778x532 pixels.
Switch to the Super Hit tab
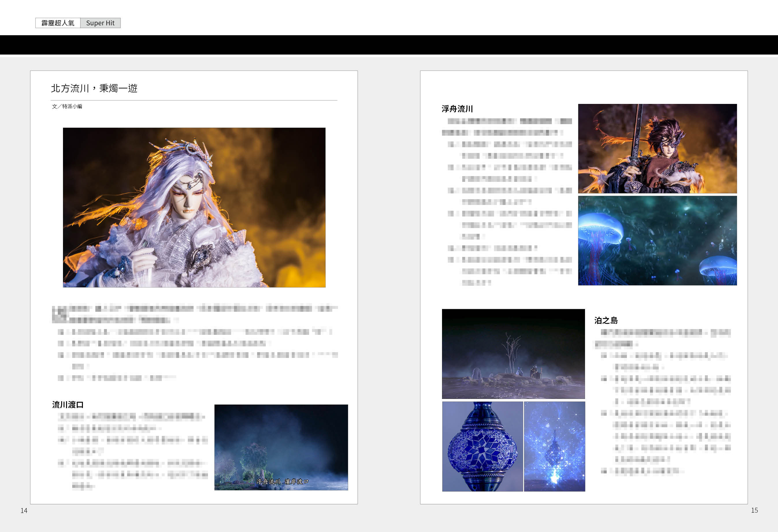pyautogui.click(x=100, y=23)
